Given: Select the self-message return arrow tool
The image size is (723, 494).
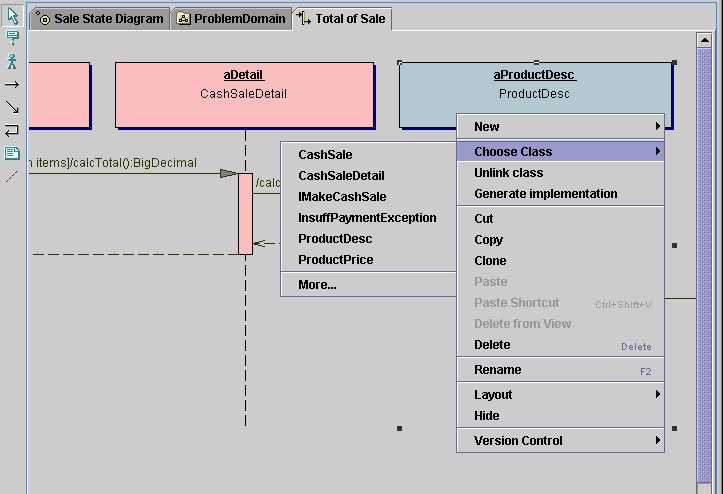Looking at the screenshot, I should tap(12, 130).
